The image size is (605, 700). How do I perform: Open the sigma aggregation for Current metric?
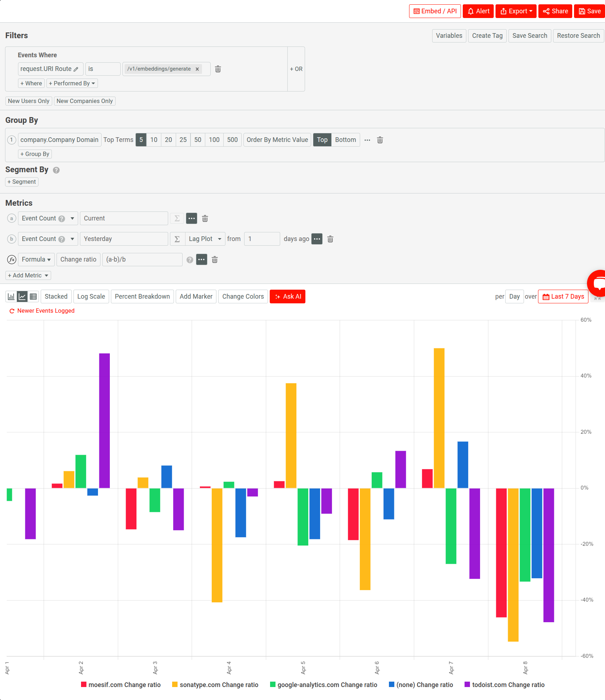click(176, 218)
